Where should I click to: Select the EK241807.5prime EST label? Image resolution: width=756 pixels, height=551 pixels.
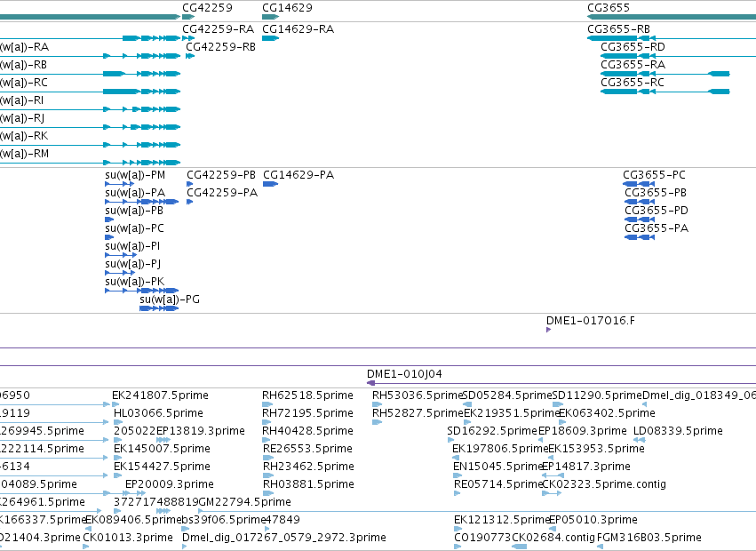(x=160, y=395)
